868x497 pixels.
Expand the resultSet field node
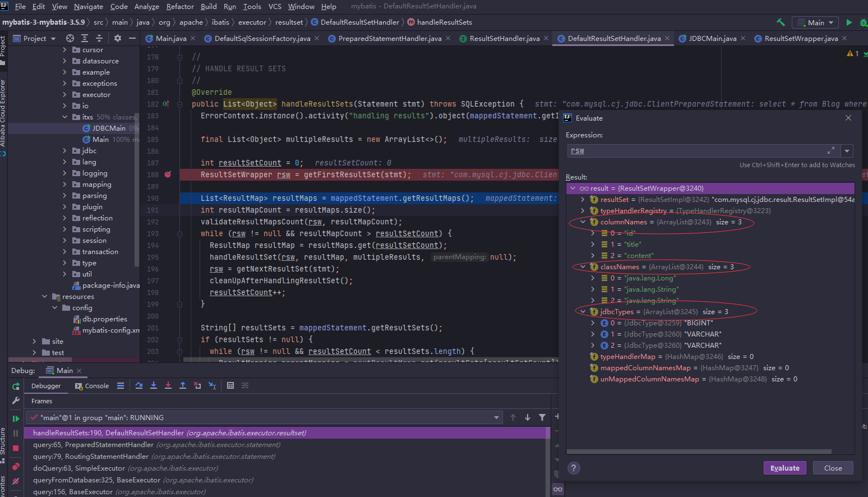[583, 200]
